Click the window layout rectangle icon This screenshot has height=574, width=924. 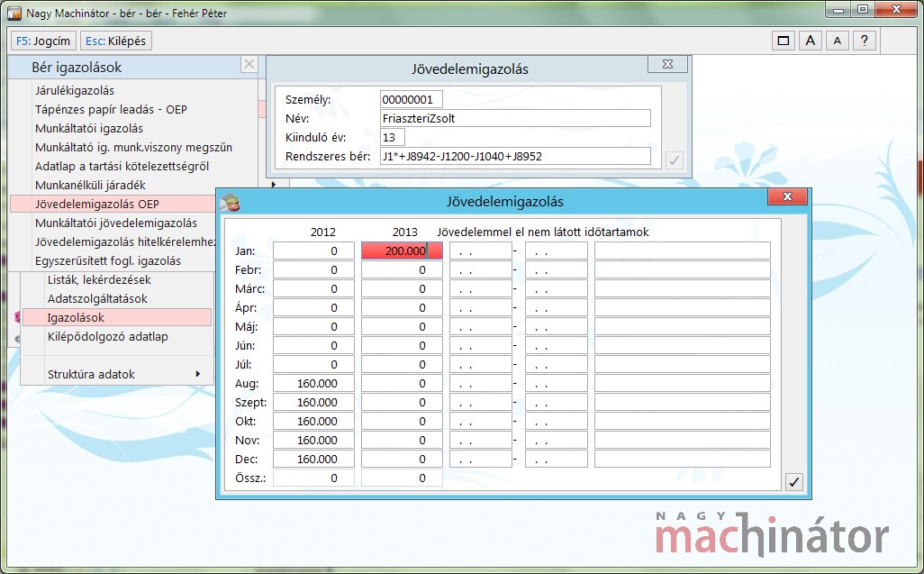coord(784,41)
